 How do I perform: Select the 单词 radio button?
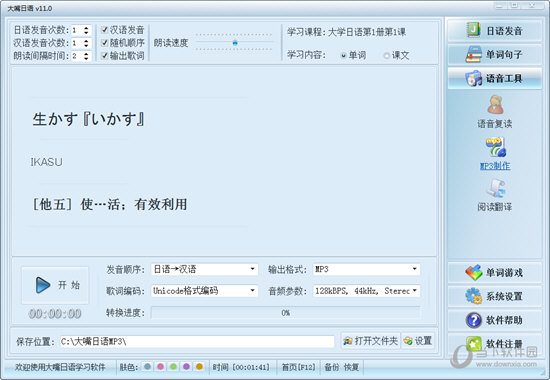(343, 55)
